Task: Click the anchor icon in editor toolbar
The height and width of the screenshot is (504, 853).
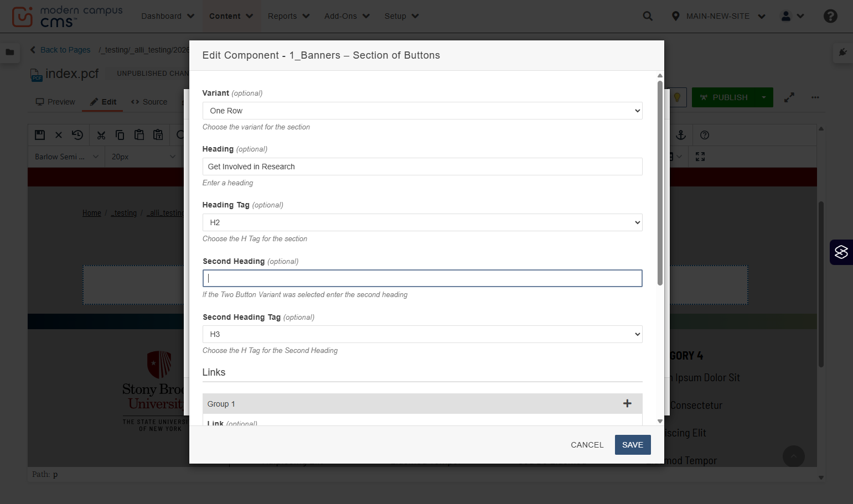Action: pos(681,135)
